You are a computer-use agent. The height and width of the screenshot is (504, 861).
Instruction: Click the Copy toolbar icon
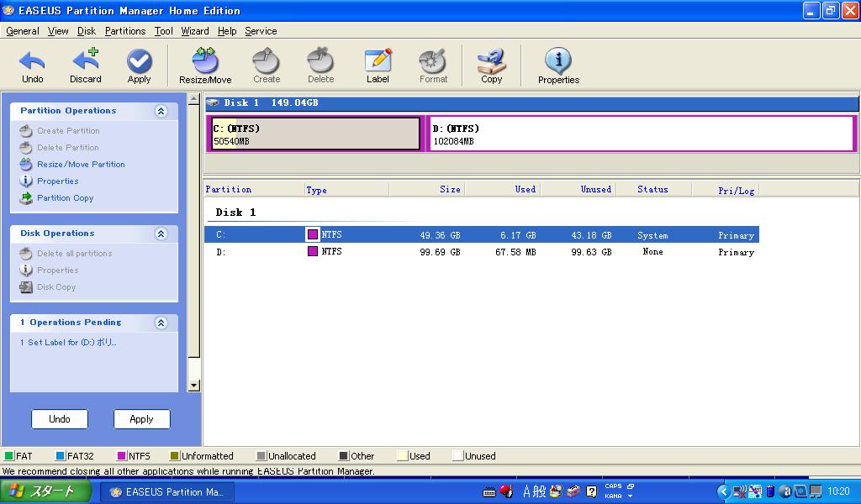(x=491, y=66)
